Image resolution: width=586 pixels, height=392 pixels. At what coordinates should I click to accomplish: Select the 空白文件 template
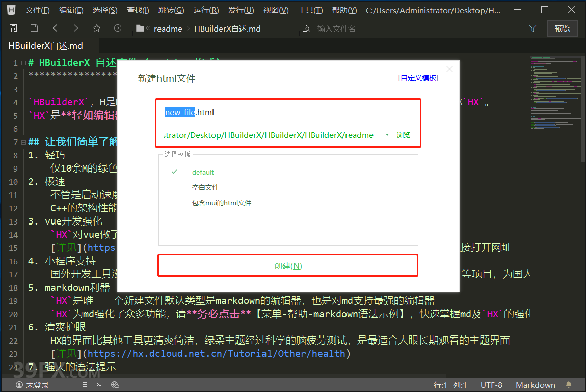[205, 187]
